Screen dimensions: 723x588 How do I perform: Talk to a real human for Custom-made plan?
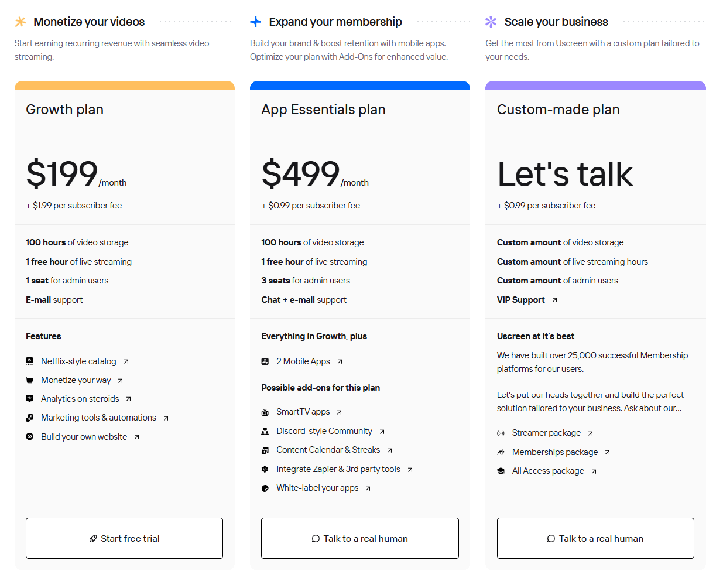(x=595, y=538)
